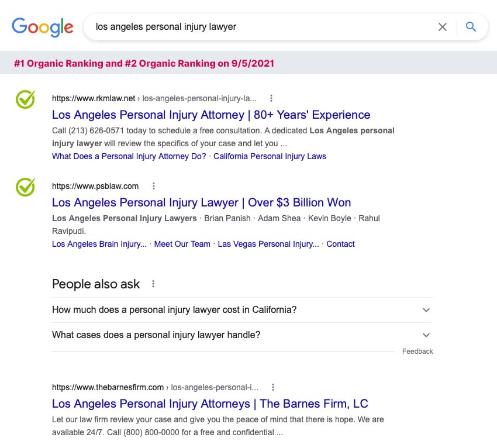
Task: Click snippet text listing 'Brian Panish'
Action: tap(227, 219)
